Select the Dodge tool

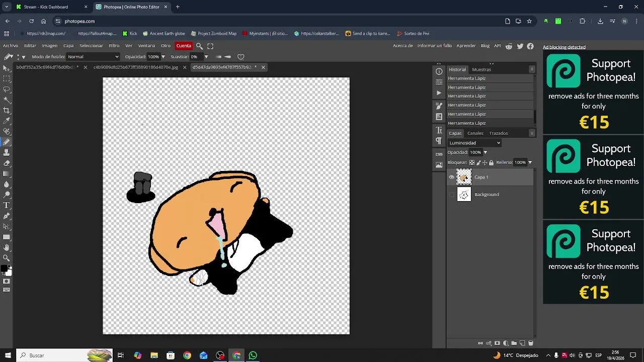7,195
